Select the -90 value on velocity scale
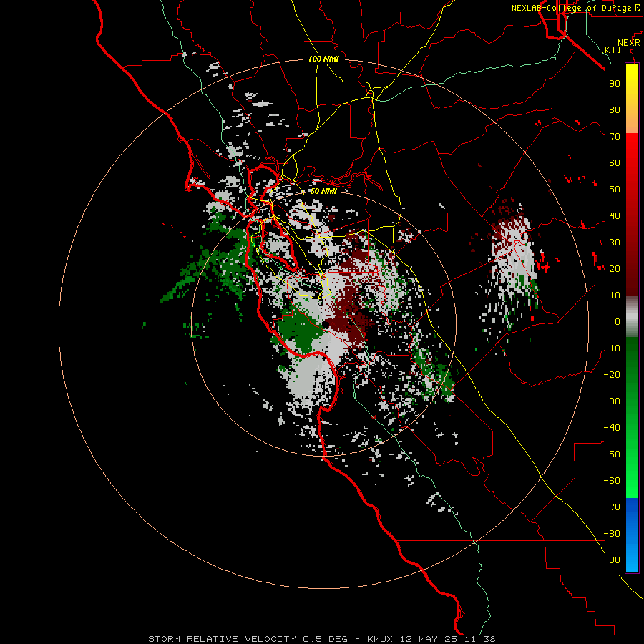644x644 pixels. 612,560
